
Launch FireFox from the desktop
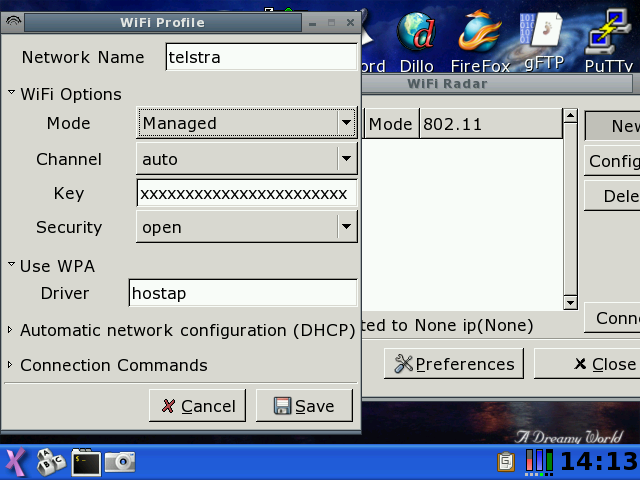coord(480,33)
